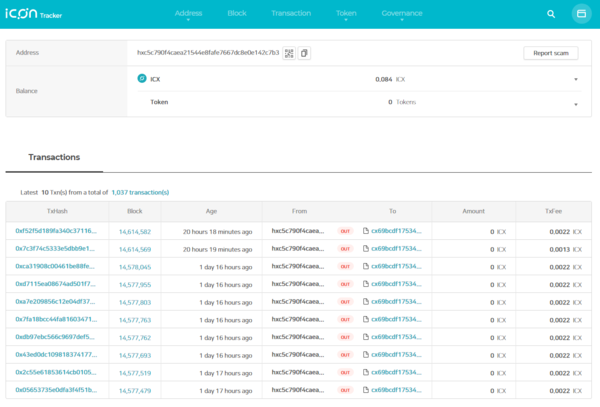Open transaction 0x2c55e61853614cb0105...
This screenshot has height=407, width=600.
[x=56, y=372]
